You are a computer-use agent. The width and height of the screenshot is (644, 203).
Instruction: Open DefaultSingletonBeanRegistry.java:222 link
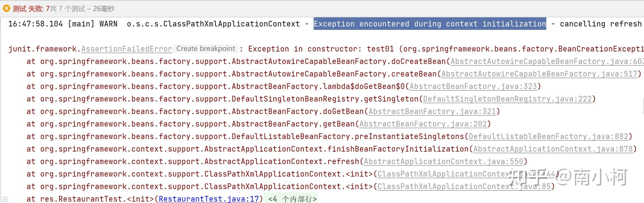point(508,99)
